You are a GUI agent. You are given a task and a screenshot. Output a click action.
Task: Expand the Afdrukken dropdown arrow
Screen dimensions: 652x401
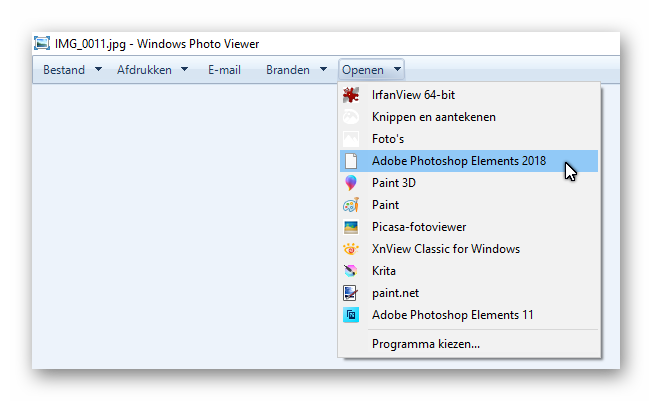(x=185, y=69)
